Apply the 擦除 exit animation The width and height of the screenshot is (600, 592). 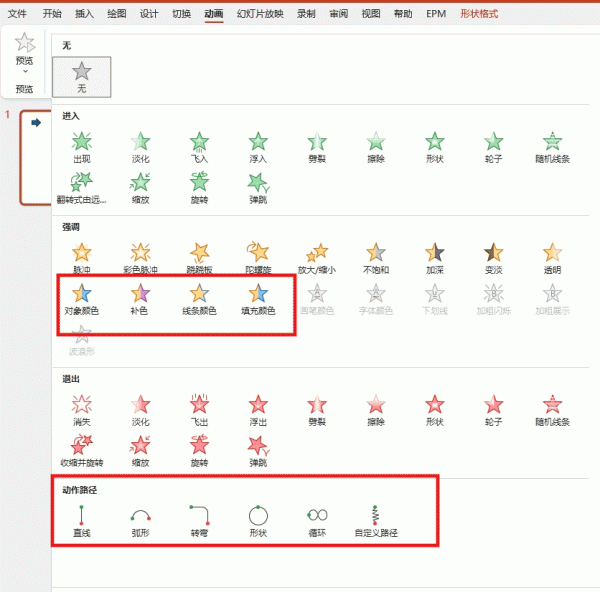[x=376, y=410]
